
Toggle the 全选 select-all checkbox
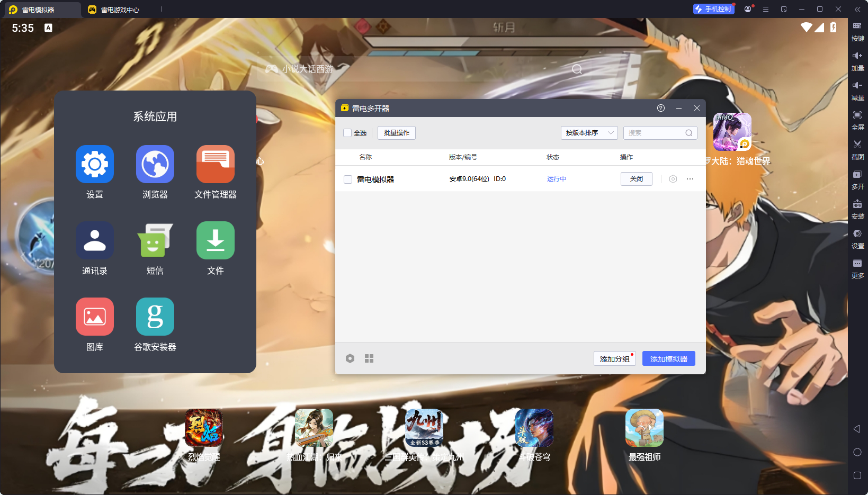[x=347, y=133]
